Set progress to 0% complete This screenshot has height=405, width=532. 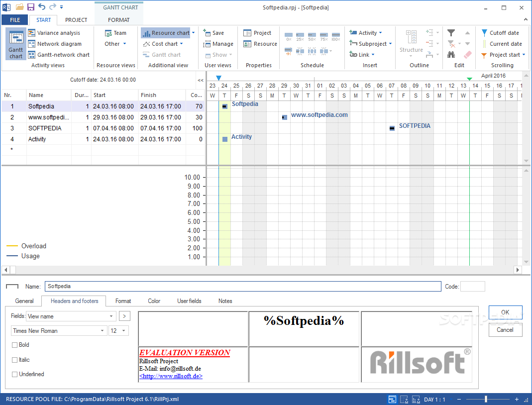tap(289, 37)
